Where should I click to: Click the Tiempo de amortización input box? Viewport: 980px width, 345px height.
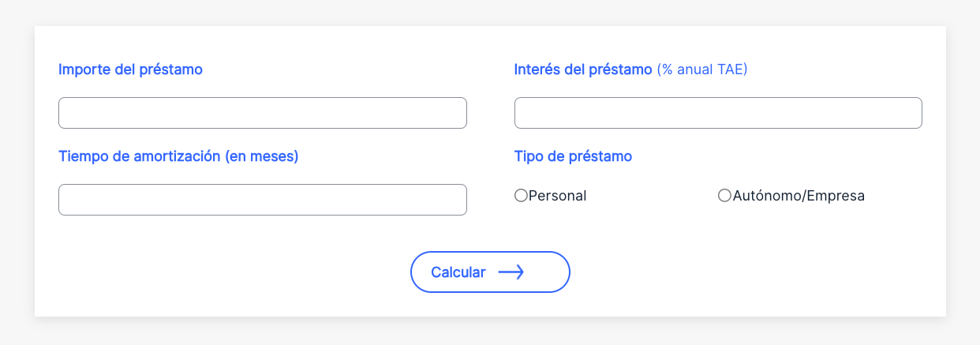[x=262, y=200]
